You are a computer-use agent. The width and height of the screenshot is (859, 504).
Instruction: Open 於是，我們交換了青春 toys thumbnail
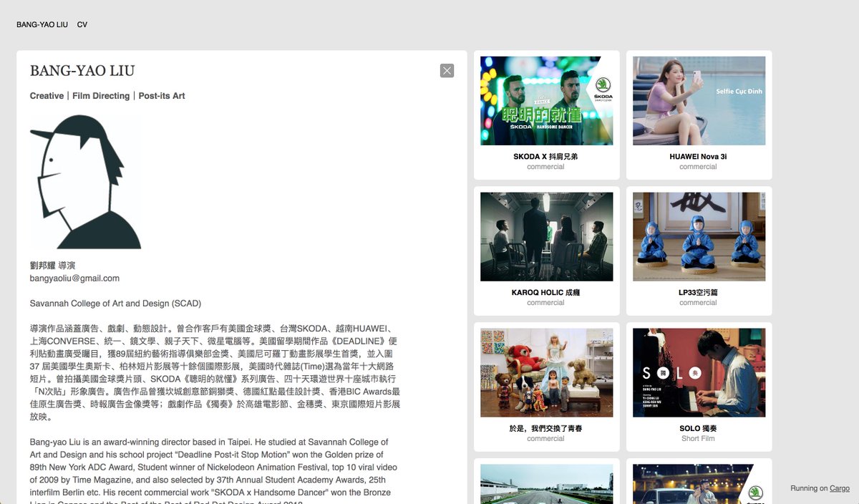[x=546, y=373]
